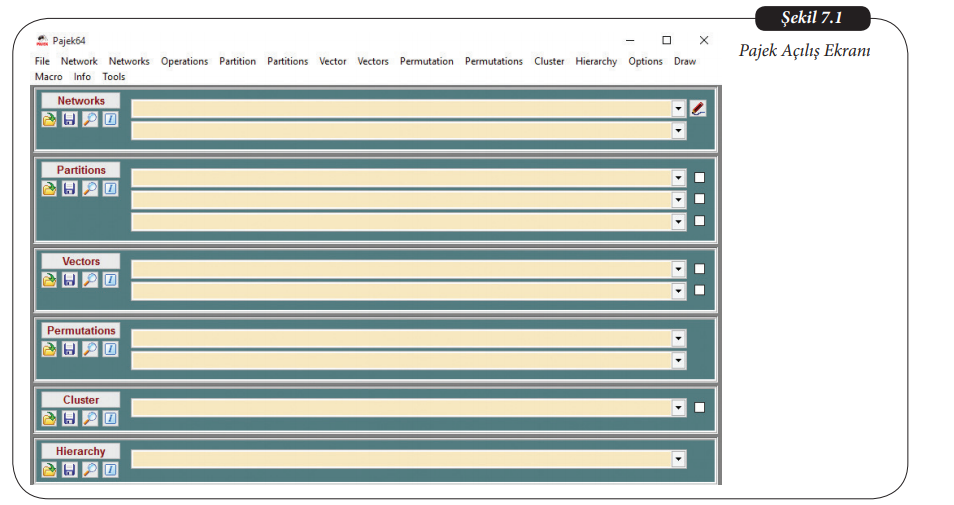Toggle the Cluster row checkbox
This screenshot has height=505, width=954.
[x=699, y=407]
